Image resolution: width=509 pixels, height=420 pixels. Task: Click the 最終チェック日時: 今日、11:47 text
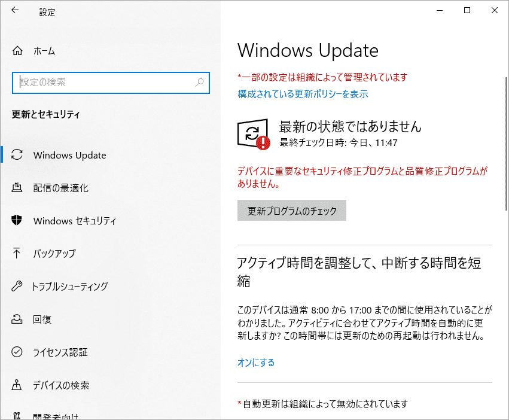339,142
